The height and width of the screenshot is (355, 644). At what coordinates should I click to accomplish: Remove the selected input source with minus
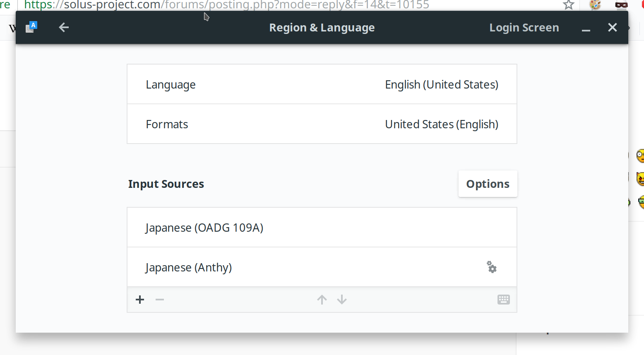[x=160, y=300]
